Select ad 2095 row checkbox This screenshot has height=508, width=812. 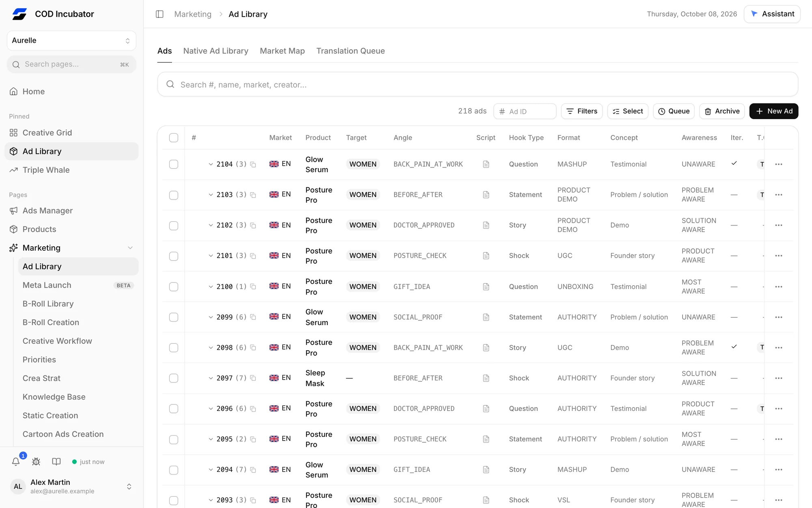(x=173, y=439)
